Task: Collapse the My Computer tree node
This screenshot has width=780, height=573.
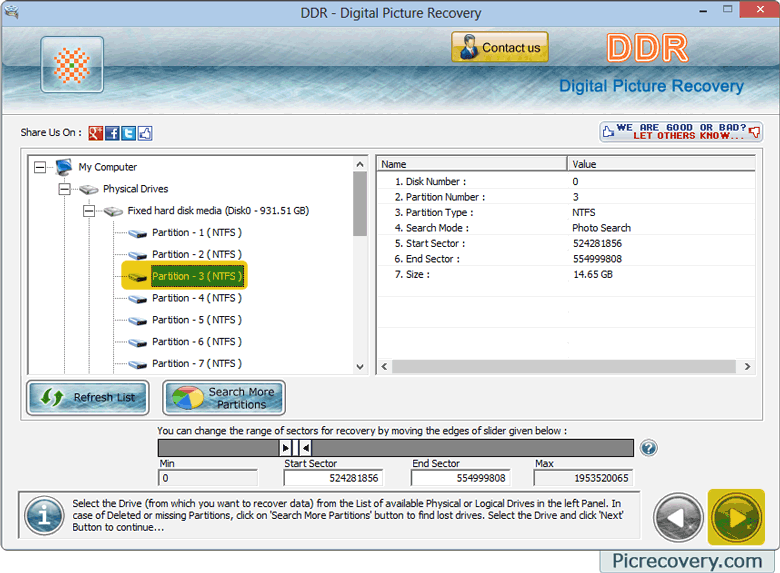Action: 40,167
